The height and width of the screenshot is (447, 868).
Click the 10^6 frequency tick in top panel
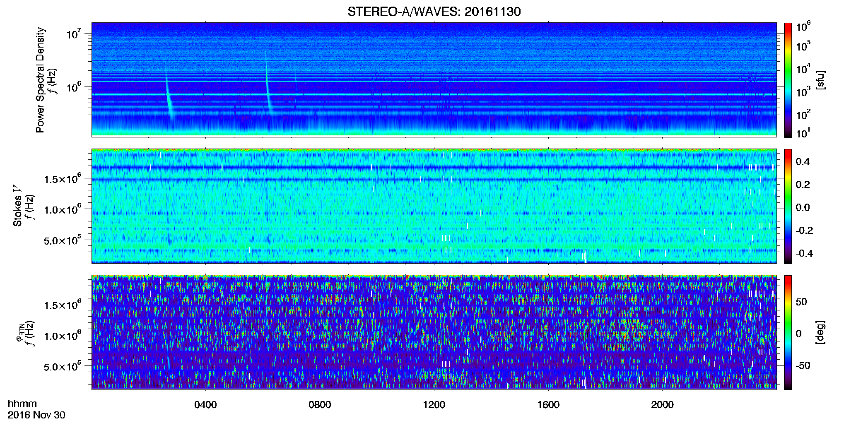pyautogui.click(x=74, y=87)
